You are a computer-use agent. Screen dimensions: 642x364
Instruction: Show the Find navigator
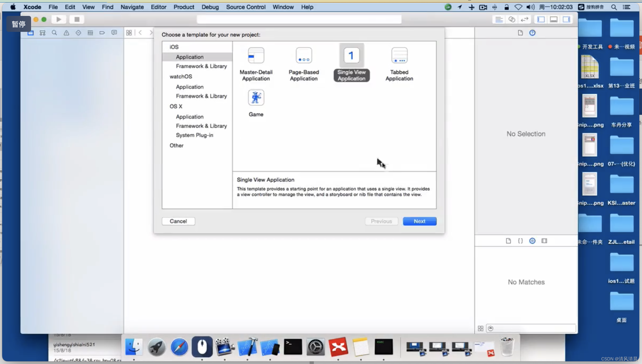click(x=54, y=33)
